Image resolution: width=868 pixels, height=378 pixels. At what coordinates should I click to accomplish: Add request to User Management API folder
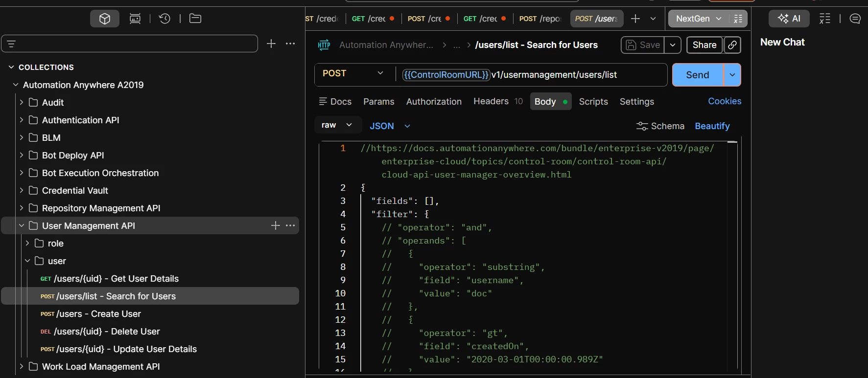(x=276, y=225)
